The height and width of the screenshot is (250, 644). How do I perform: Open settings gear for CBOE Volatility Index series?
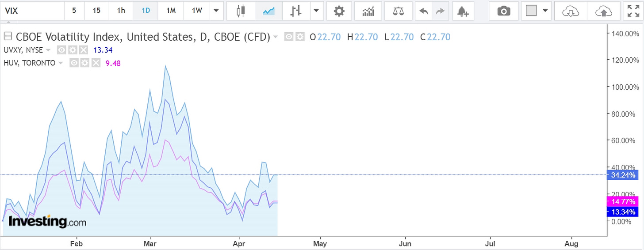(300, 37)
